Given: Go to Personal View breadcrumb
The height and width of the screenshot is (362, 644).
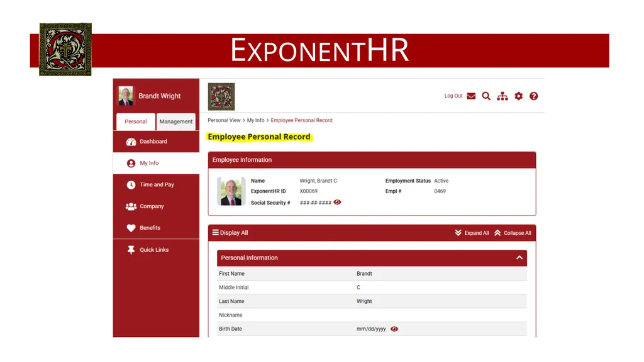Looking at the screenshot, I should click(224, 120).
